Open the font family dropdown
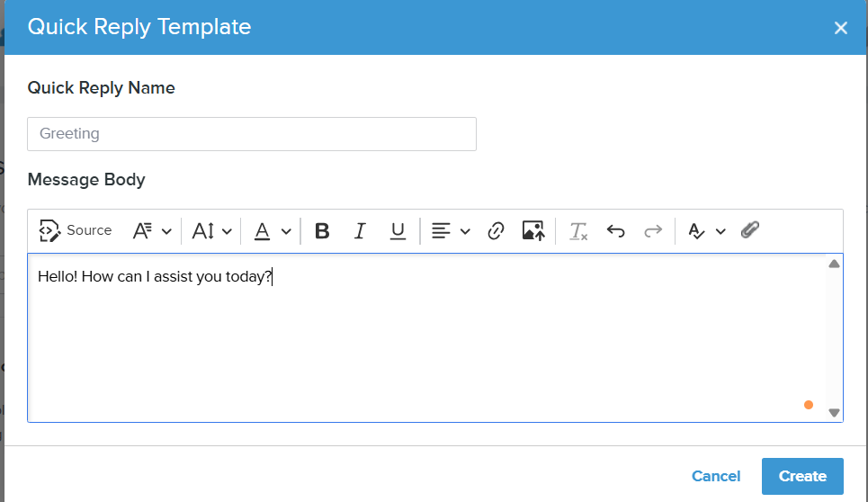Viewport: 868px width, 502px height. click(x=152, y=231)
